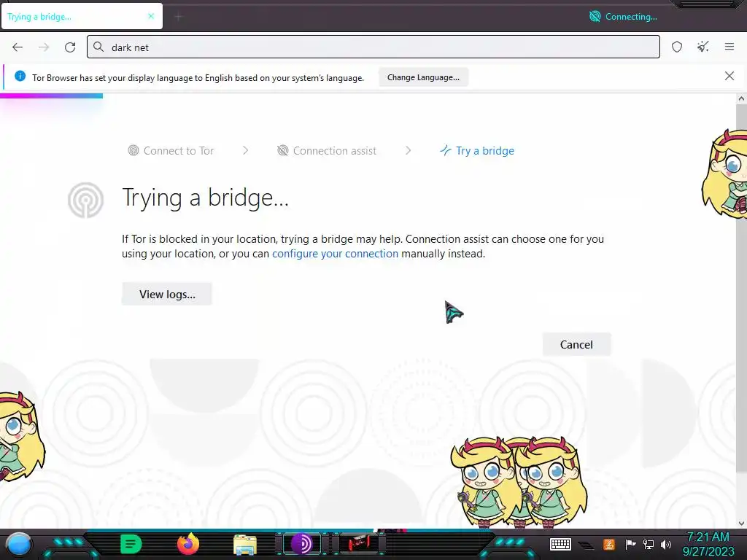Click the red-black app taskbar icon
The width and height of the screenshot is (747, 560).
359,544
